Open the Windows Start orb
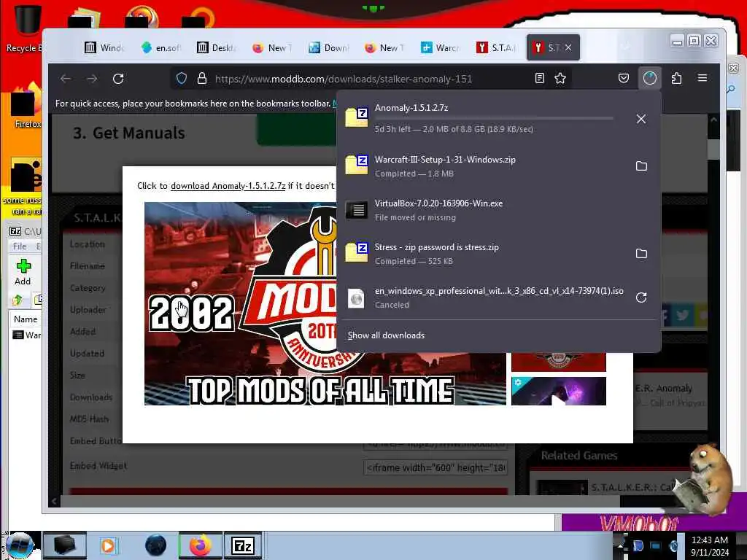Screen dimensions: 747x560 pyautogui.click(x=19, y=545)
